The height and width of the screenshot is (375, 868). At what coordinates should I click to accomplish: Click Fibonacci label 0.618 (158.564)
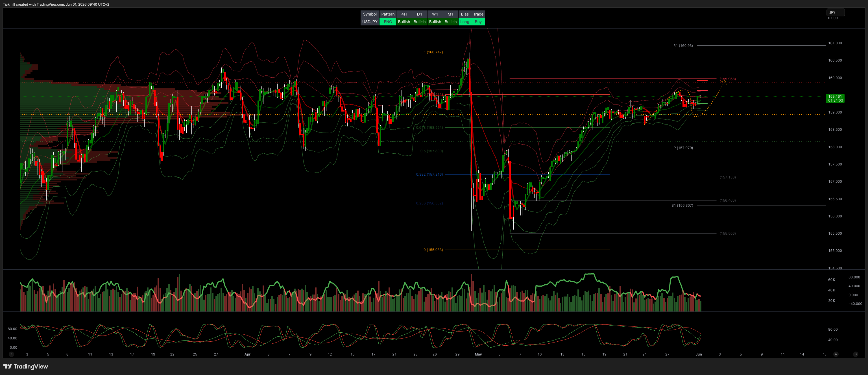tap(429, 128)
